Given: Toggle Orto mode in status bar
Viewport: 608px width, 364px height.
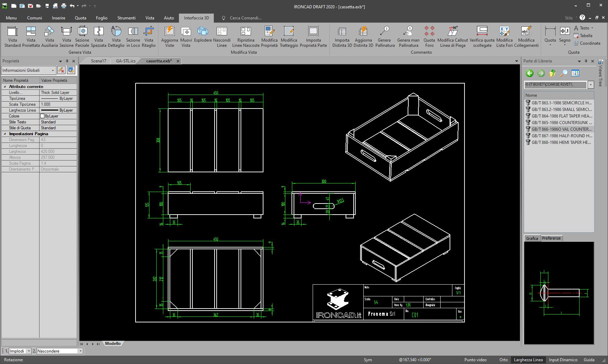Looking at the screenshot, I should coord(503,360).
